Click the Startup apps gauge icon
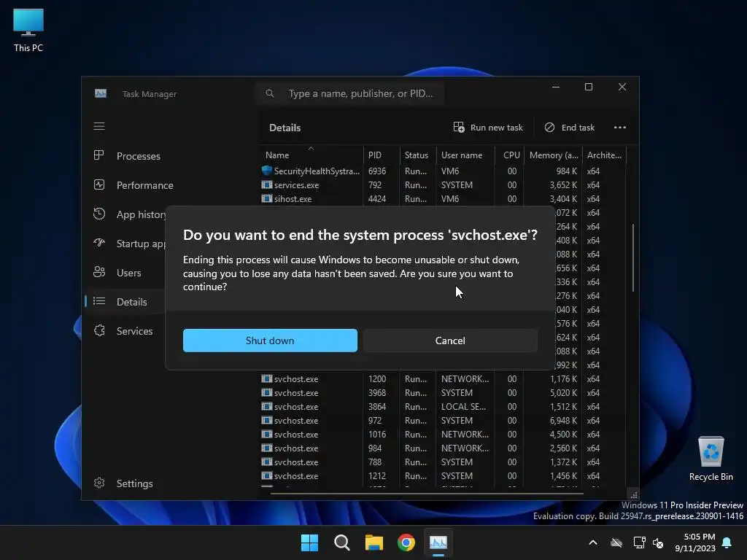Image resolution: width=747 pixels, height=560 pixels. pyautogui.click(x=99, y=242)
